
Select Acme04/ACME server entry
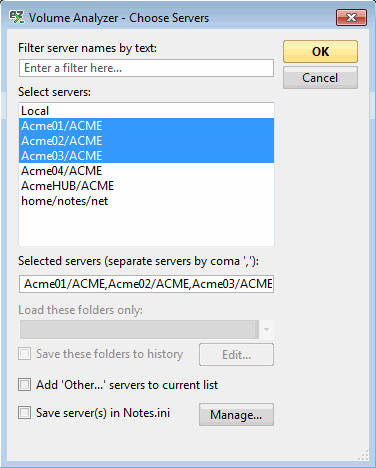(x=146, y=171)
